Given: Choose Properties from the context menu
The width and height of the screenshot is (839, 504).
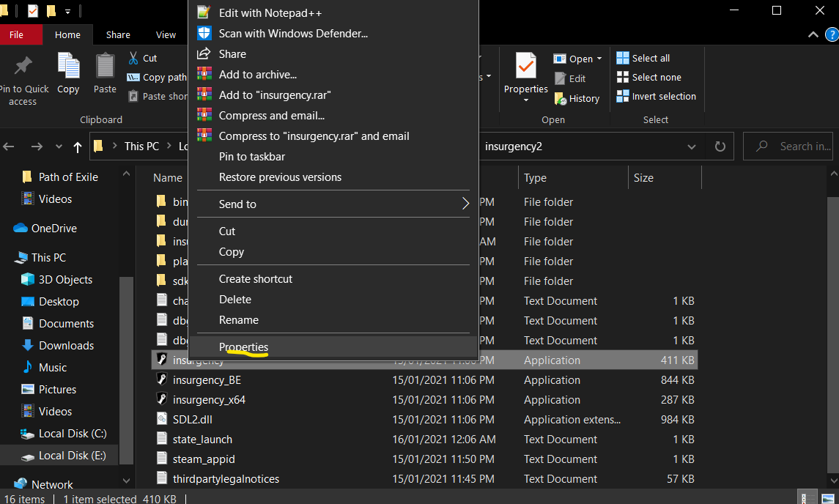Looking at the screenshot, I should tap(243, 347).
